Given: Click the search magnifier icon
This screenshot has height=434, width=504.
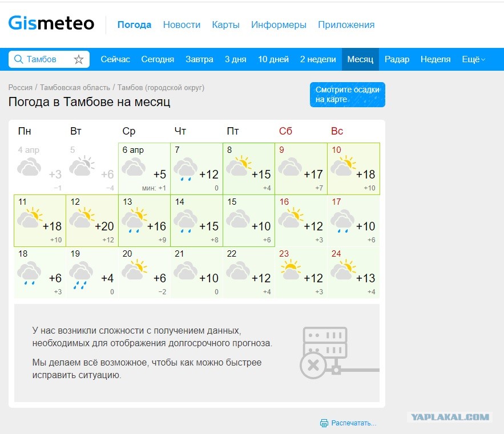Looking at the screenshot, I should click(19, 59).
